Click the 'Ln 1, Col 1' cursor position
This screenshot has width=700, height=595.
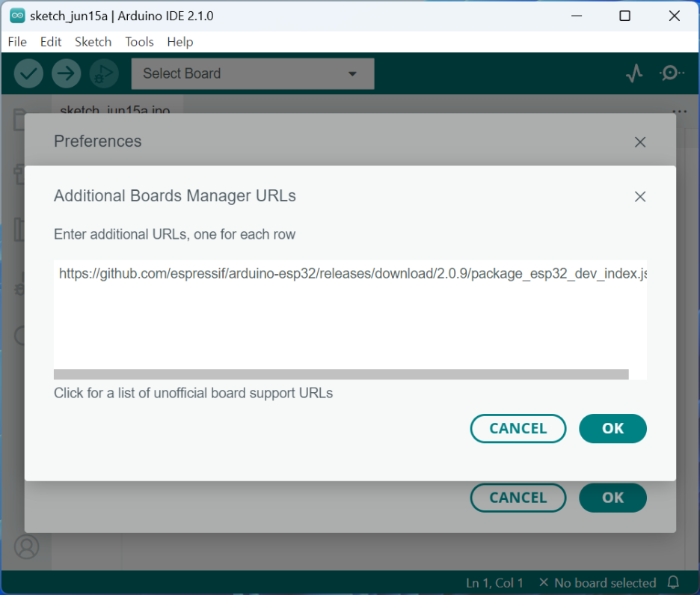(x=494, y=582)
